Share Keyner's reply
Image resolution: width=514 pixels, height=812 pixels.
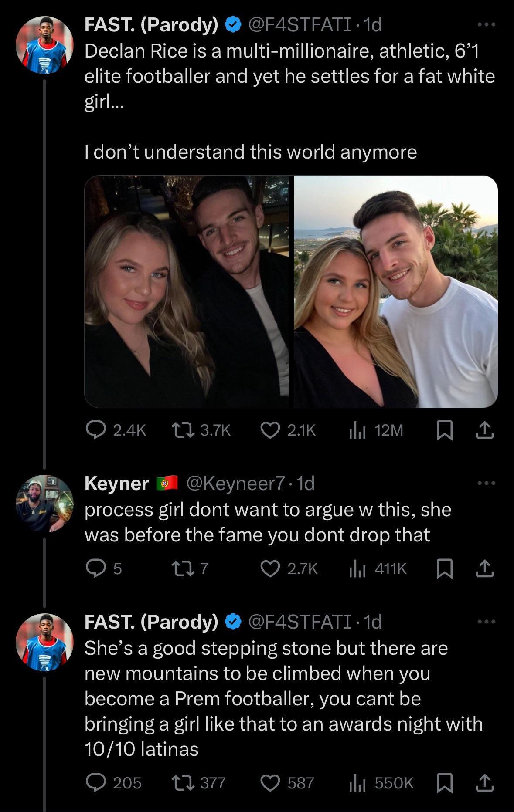pos(483,568)
